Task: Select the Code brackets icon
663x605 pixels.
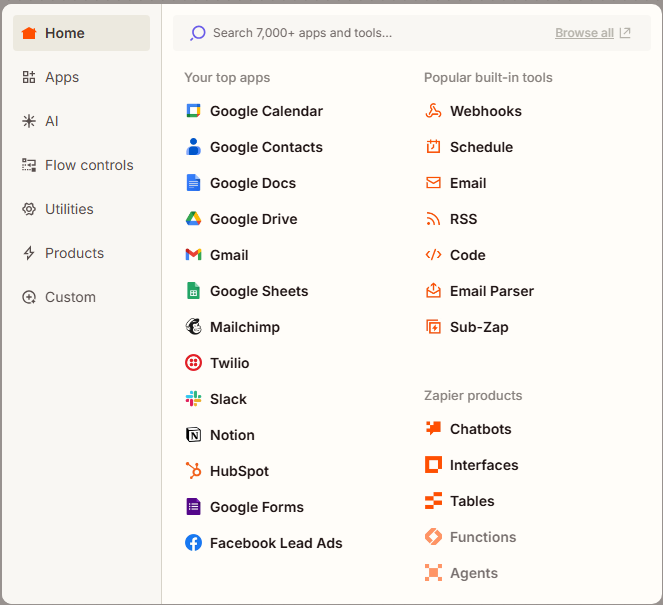Action: (x=433, y=255)
